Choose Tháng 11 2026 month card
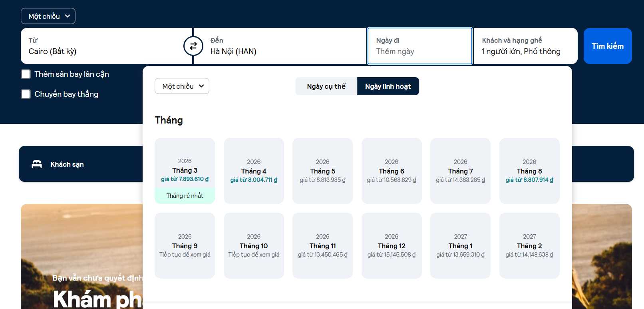The width and height of the screenshot is (644, 309). pos(322,245)
